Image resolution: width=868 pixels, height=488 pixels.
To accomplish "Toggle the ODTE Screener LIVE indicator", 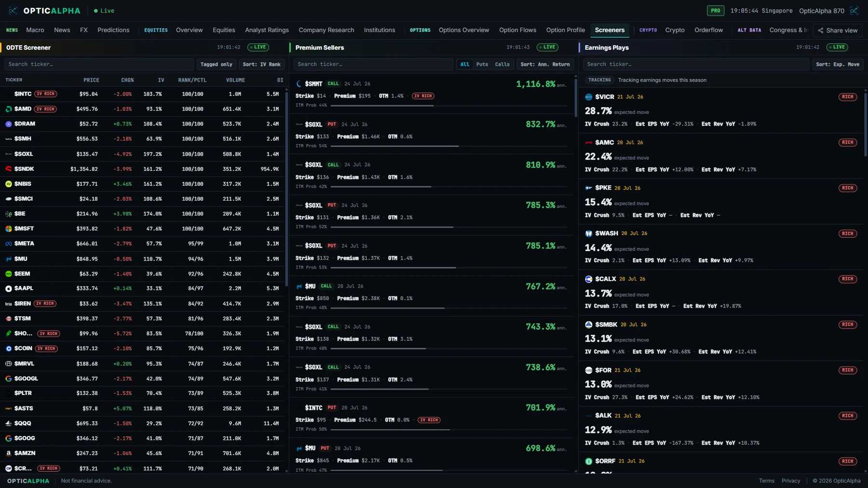I will (258, 47).
